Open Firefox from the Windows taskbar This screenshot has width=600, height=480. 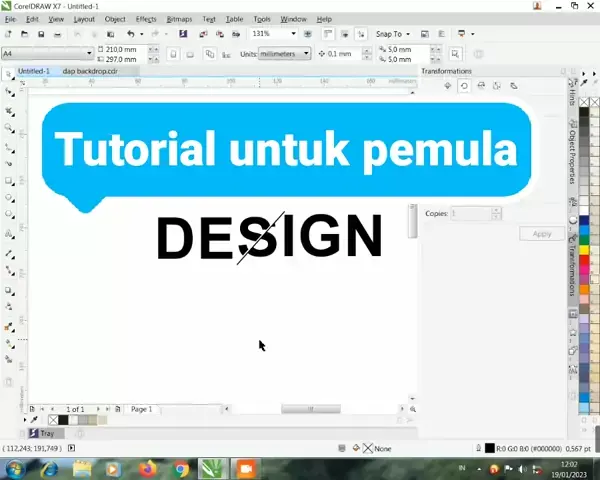tap(147, 468)
